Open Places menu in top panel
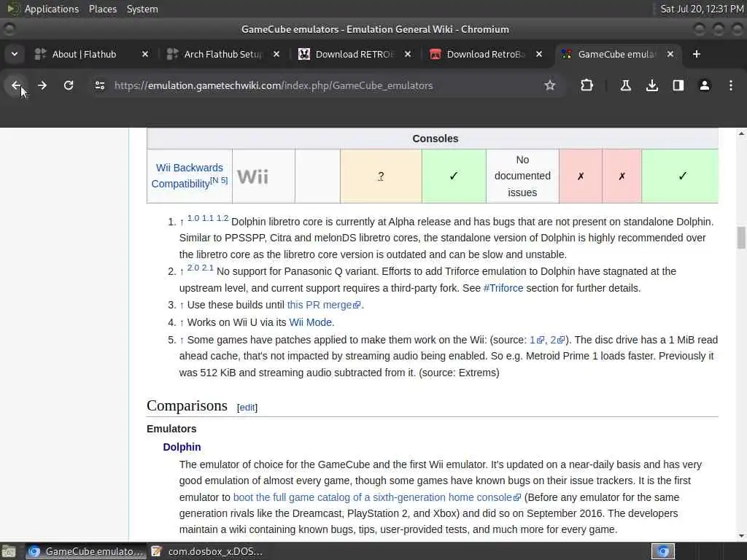This screenshot has height=560, width=747. [x=103, y=9]
